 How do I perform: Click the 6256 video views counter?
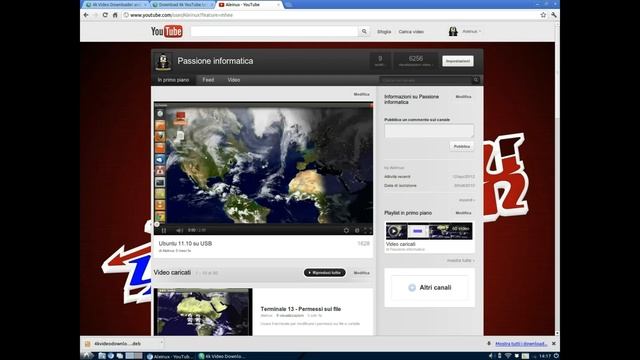click(x=416, y=61)
